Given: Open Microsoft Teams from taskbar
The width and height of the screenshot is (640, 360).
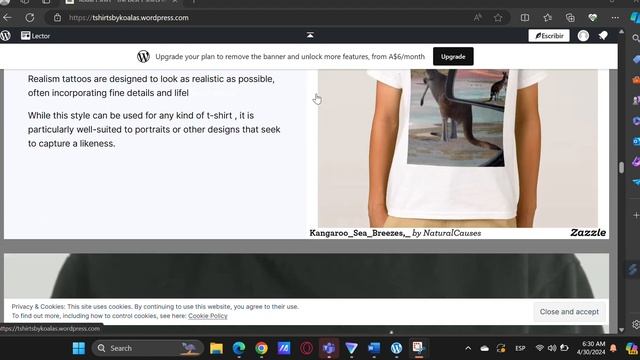Looking at the screenshot, I should pos(329,348).
